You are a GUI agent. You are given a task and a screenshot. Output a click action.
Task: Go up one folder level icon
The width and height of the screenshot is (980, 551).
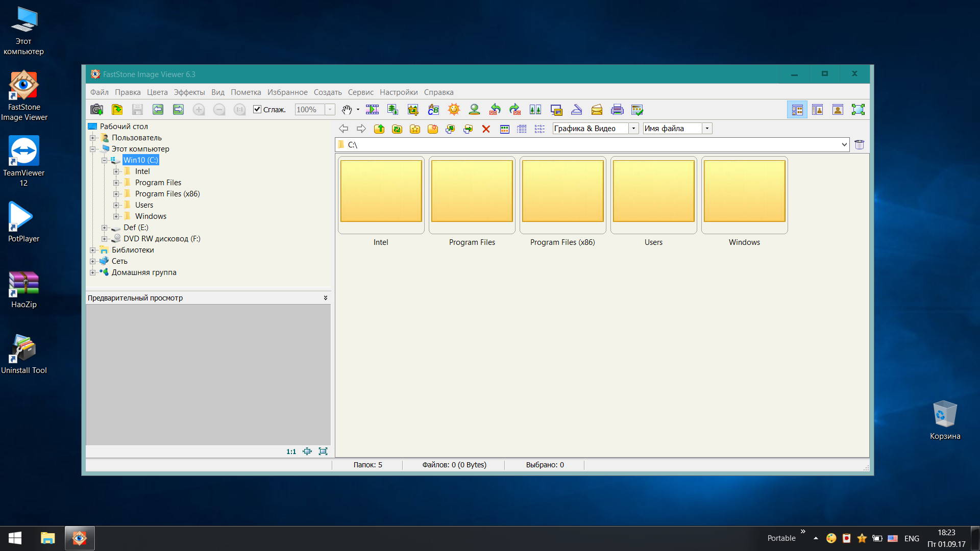click(x=379, y=129)
